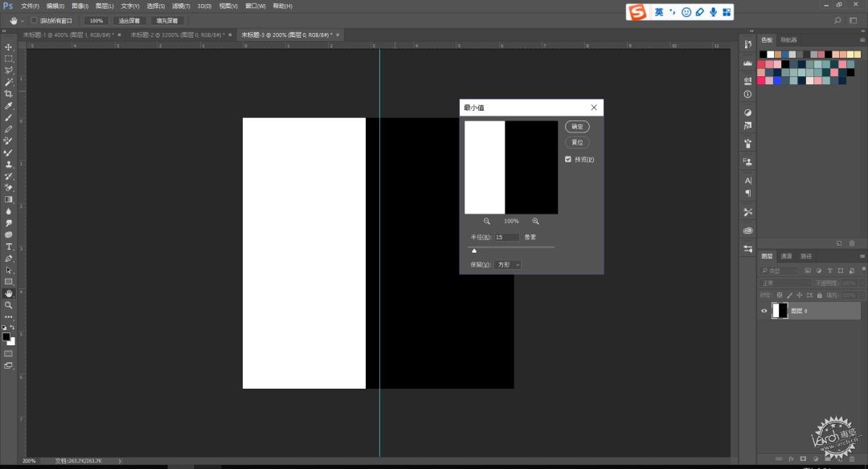Hide layer 0 with eye icon

[x=764, y=311]
